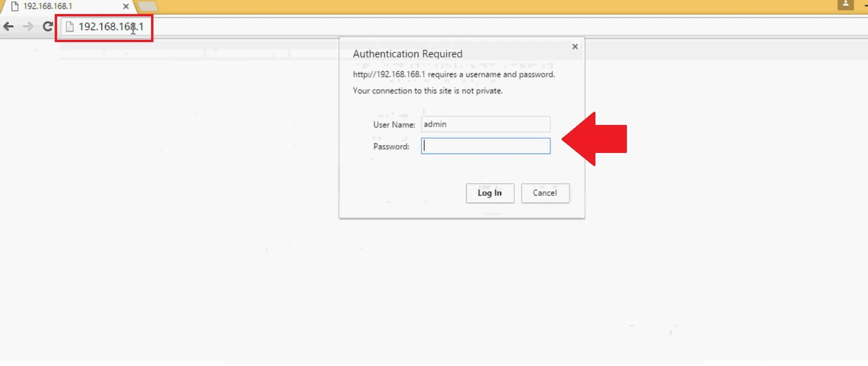
Task: Close the 192.168.168.1 browser tab
Action: tap(126, 6)
